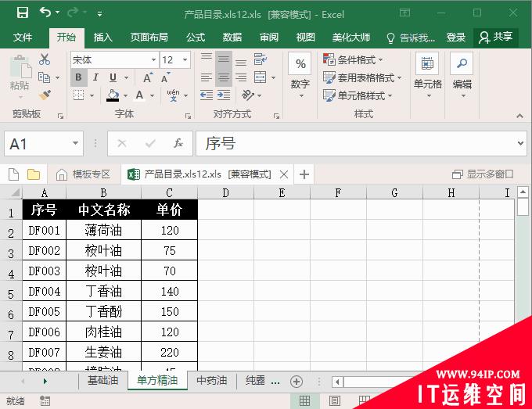Open 条件格式 conditional formatting menu
Viewport: 532px width, 409px height.
click(353, 59)
